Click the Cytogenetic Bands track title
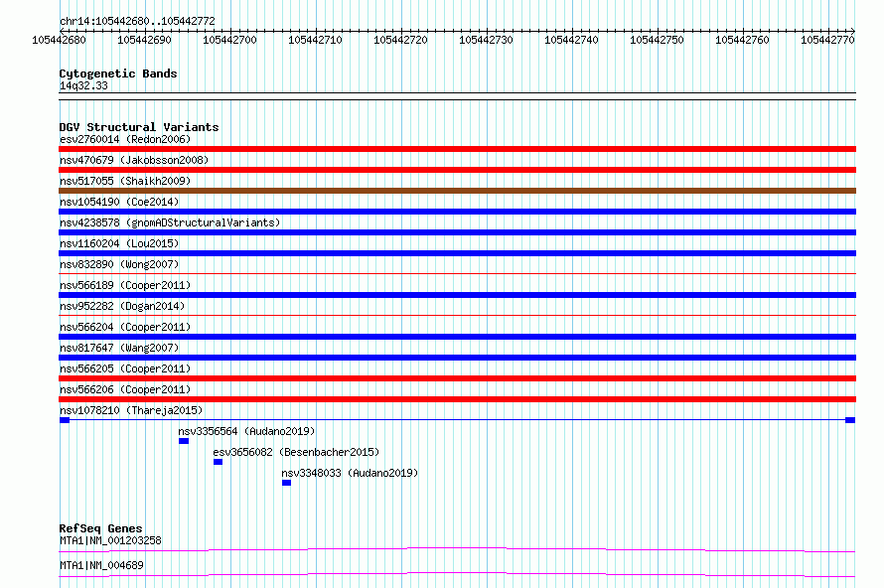The image size is (884, 588). click(118, 73)
